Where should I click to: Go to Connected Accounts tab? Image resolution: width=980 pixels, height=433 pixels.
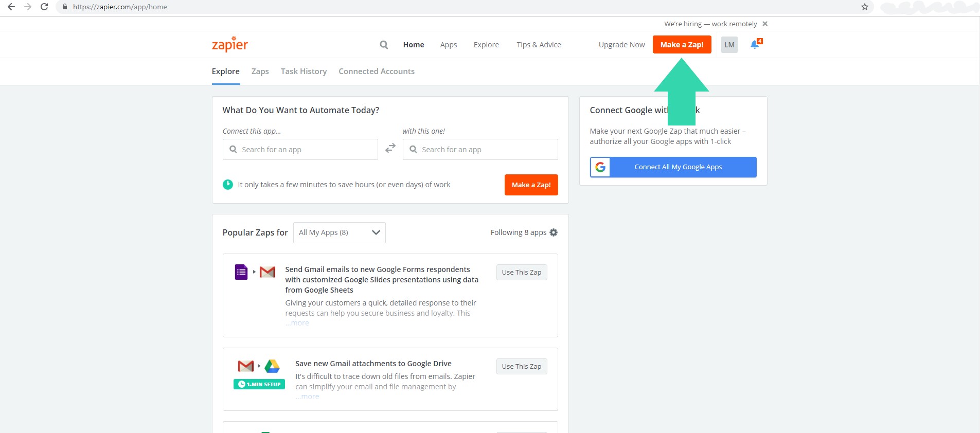[x=376, y=71]
